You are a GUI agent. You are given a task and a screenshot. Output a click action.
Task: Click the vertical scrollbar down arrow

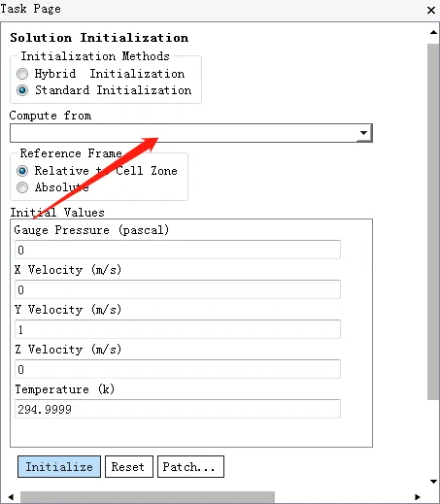coord(433,482)
